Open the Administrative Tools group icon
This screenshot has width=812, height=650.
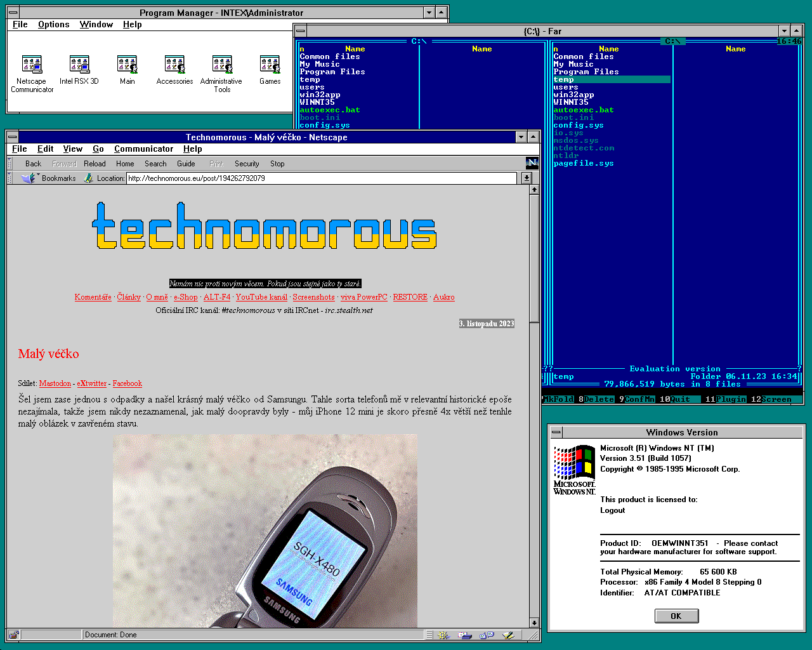tap(221, 65)
